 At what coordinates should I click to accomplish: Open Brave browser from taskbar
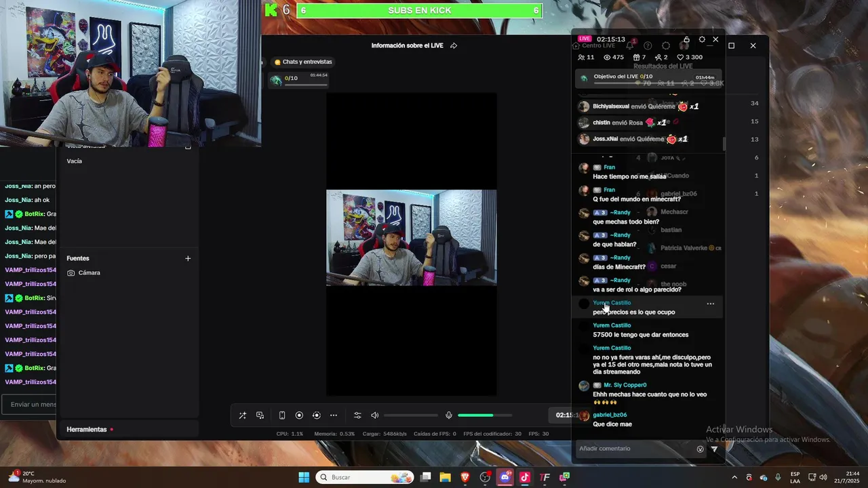[465, 477]
